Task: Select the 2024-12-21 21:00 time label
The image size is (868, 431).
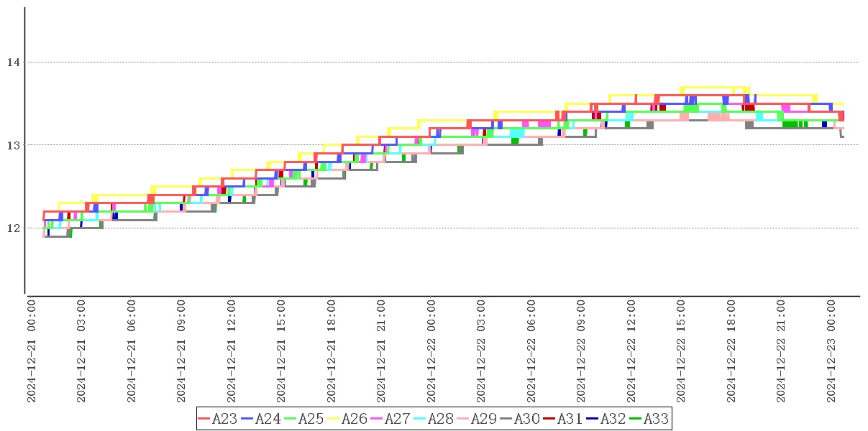Action: tap(381, 351)
